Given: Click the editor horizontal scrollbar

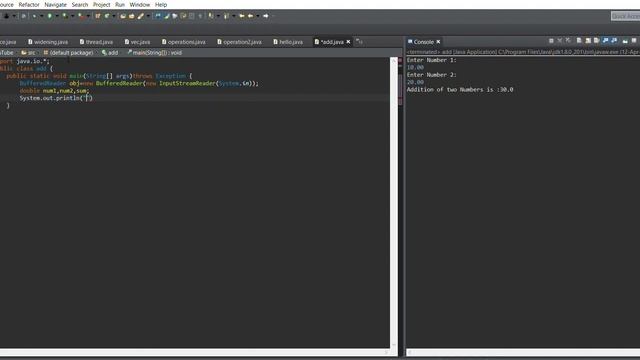Looking at the screenshot, I should click(x=195, y=352).
